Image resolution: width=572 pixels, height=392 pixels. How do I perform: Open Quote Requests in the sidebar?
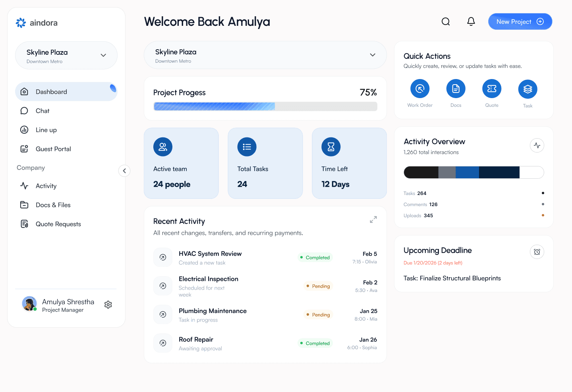(50, 224)
